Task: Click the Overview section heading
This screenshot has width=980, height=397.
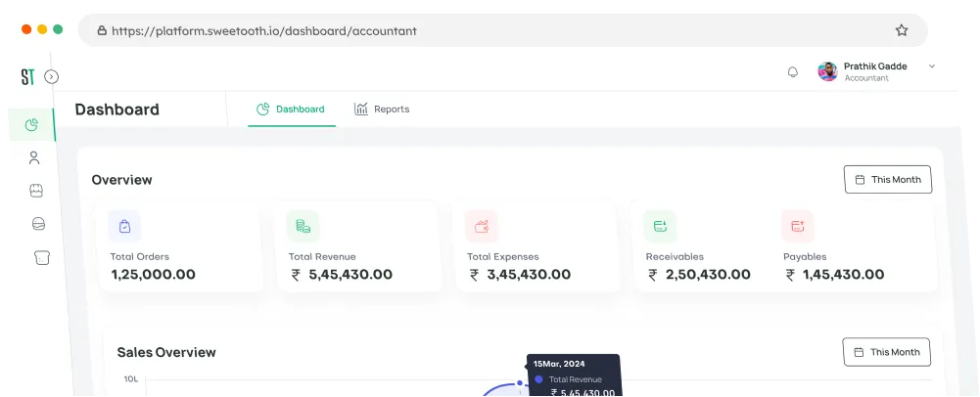Action: point(121,180)
